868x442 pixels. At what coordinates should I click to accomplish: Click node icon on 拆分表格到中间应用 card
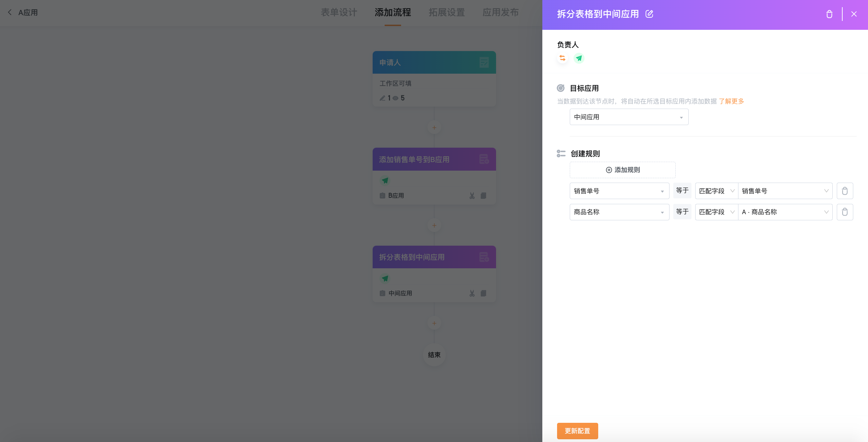pyautogui.click(x=484, y=257)
